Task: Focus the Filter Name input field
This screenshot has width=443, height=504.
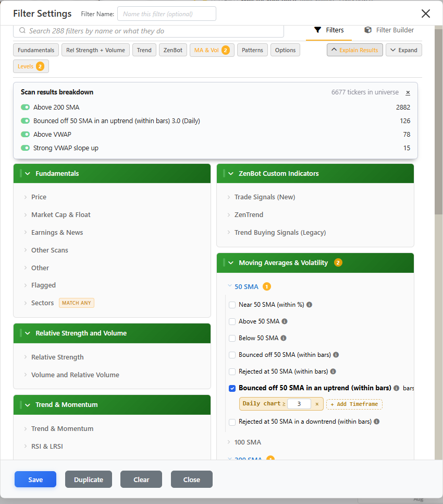Action: (x=167, y=14)
